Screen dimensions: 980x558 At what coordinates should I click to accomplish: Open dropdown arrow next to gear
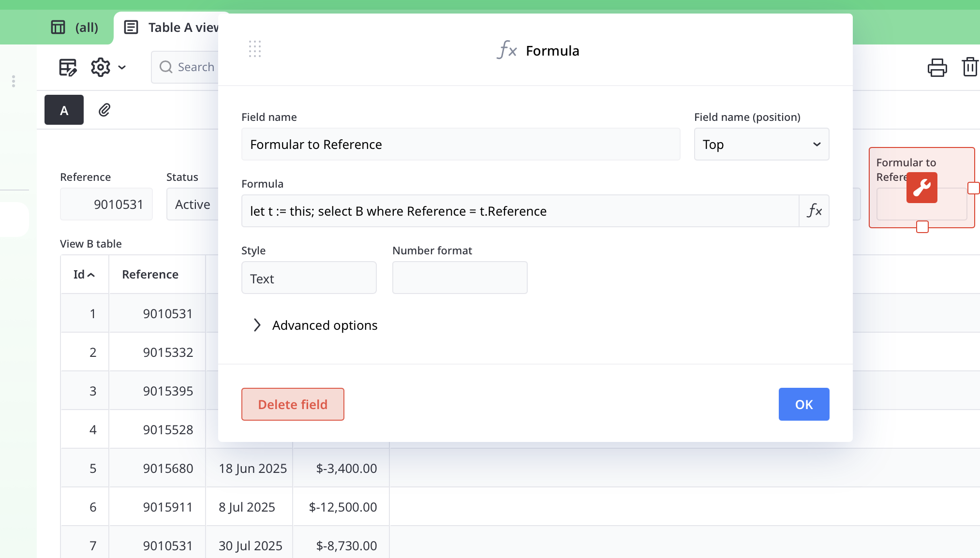coord(122,68)
